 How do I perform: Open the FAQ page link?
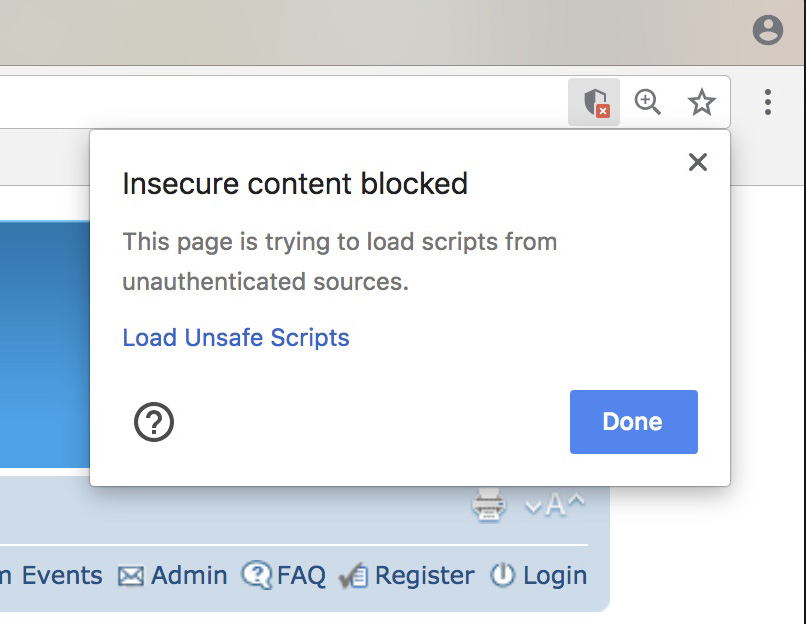[301, 575]
